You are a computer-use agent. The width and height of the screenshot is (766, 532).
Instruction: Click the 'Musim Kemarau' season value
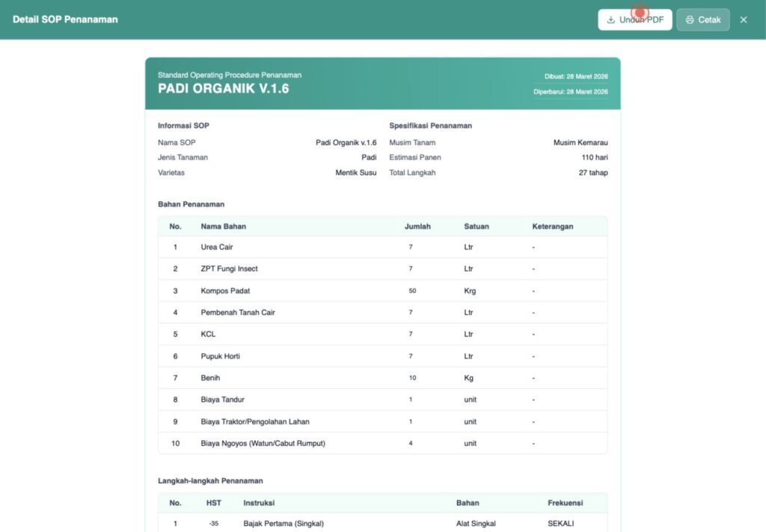[x=580, y=143]
